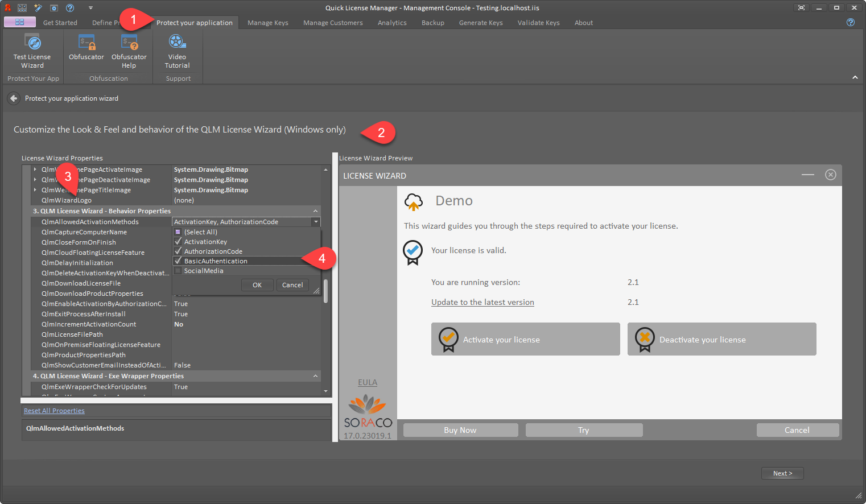Select the QlmWizardLogo property row
Image resolution: width=866 pixels, height=504 pixels.
(176, 200)
